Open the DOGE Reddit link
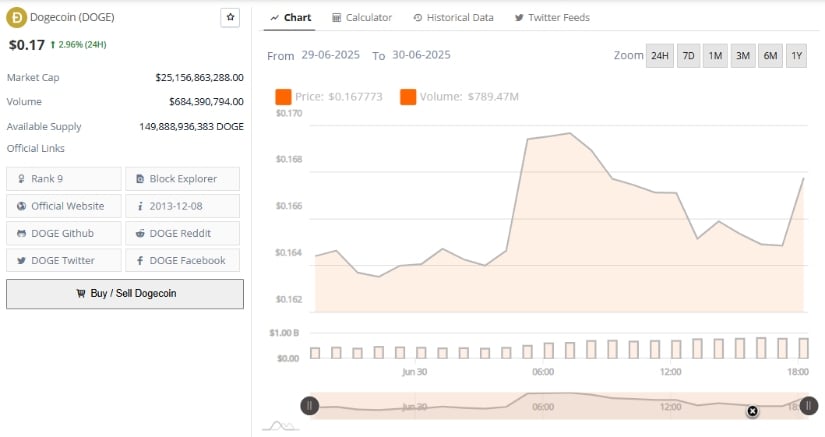825x437 pixels. [182, 233]
